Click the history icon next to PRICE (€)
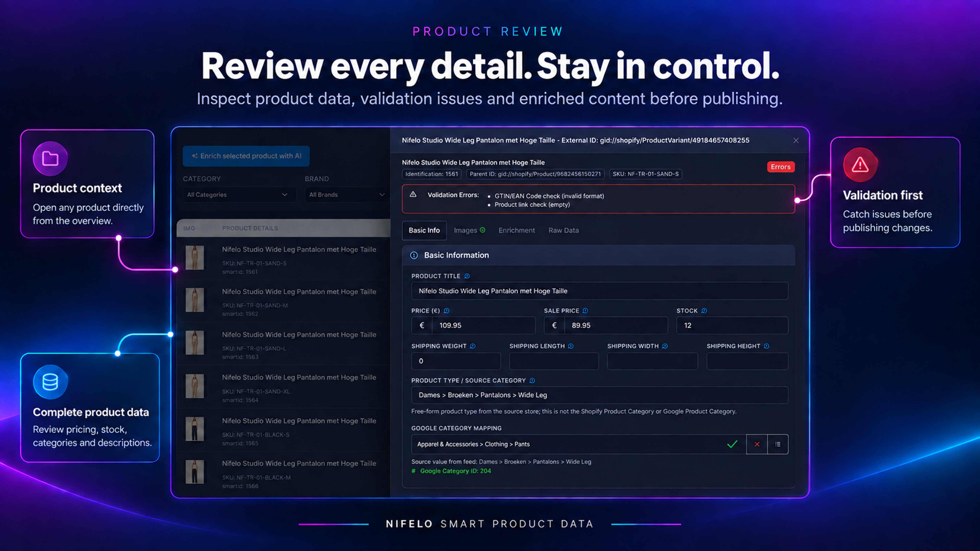Image resolution: width=980 pixels, height=551 pixels. [447, 311]
